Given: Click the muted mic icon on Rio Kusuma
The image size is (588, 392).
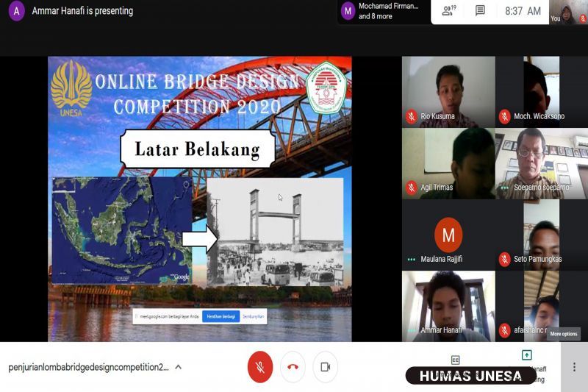Looking at the screenshot, I should coord(412,116).
